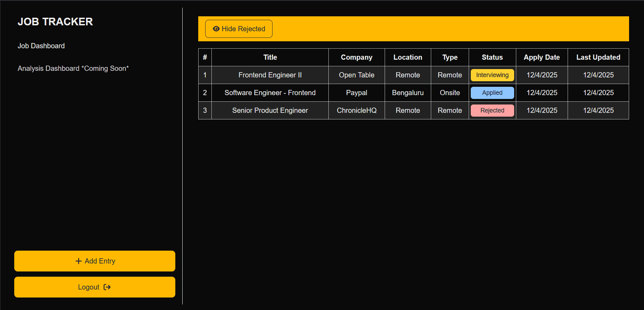Open the Job Dashboard page
Image resolution: width=644 pixels, height=310 pixels.
[41, 46]
